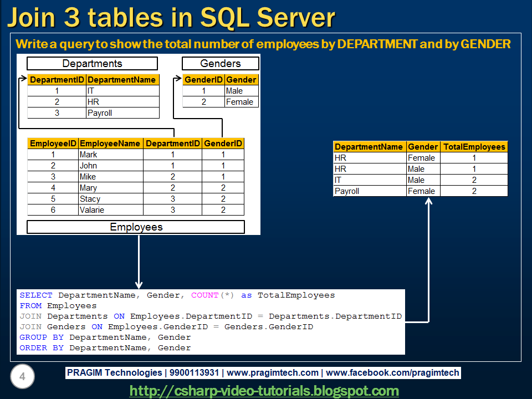Click the DepartmentID header in Employees table

click(x=173, y=144)
